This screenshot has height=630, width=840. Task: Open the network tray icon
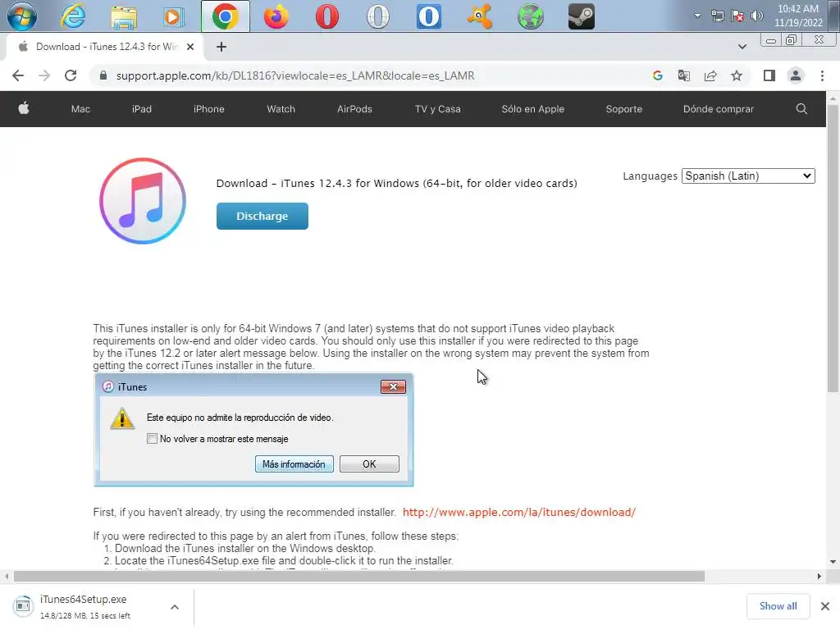pyautogui.click(x=717, y=16)
